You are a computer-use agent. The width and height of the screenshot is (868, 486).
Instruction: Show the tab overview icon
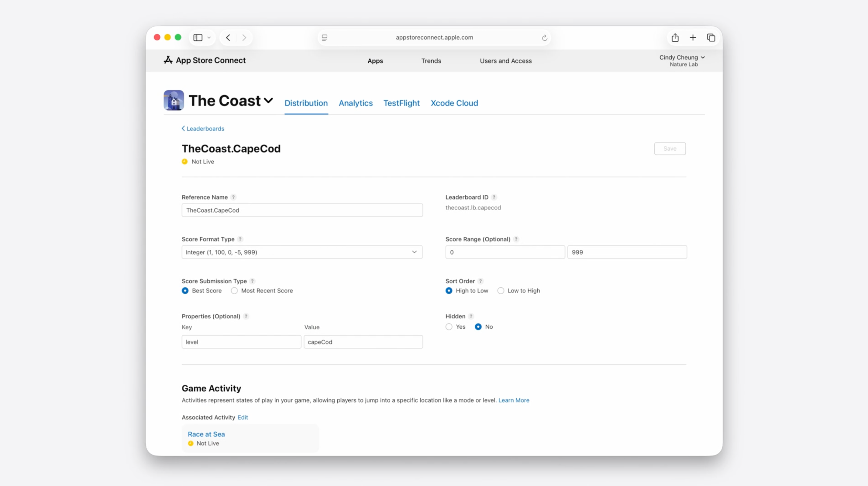click(711, 37)
